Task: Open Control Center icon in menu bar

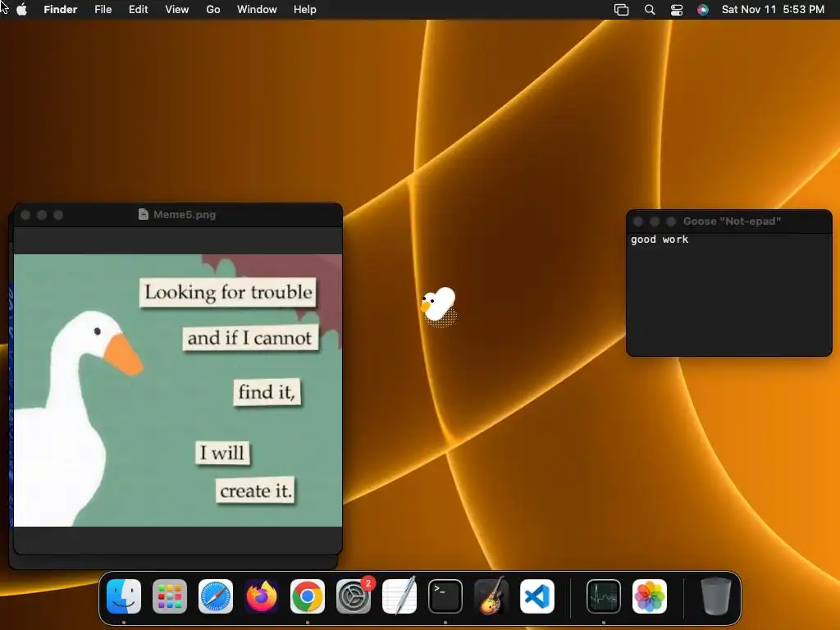Action: point(677,10)
